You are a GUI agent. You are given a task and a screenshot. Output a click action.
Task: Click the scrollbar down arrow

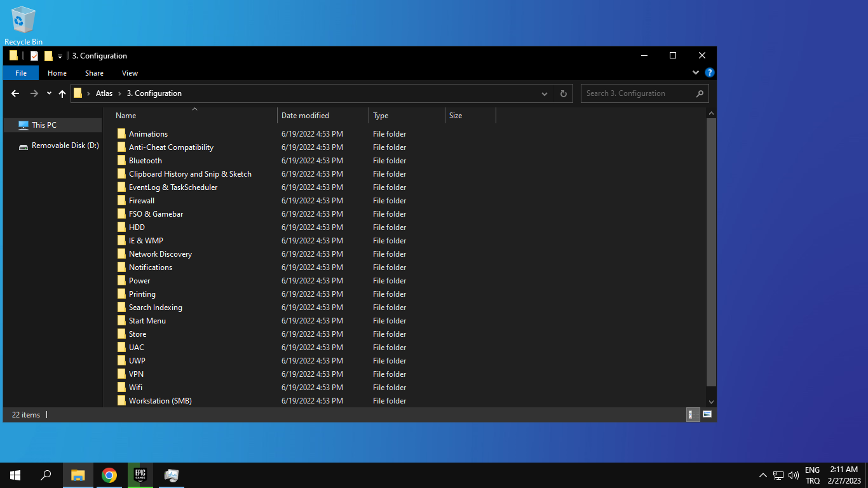(711, 402)
